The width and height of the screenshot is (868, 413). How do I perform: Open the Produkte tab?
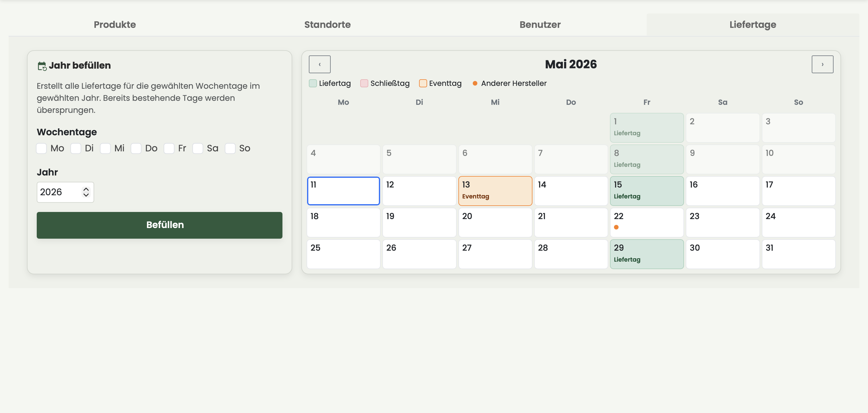point(115,25)
